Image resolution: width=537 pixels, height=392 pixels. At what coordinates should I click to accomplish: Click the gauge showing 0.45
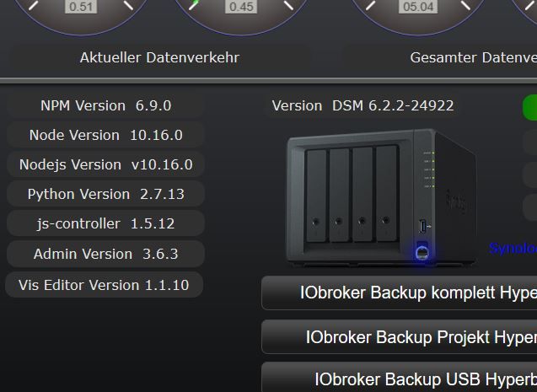241,8
